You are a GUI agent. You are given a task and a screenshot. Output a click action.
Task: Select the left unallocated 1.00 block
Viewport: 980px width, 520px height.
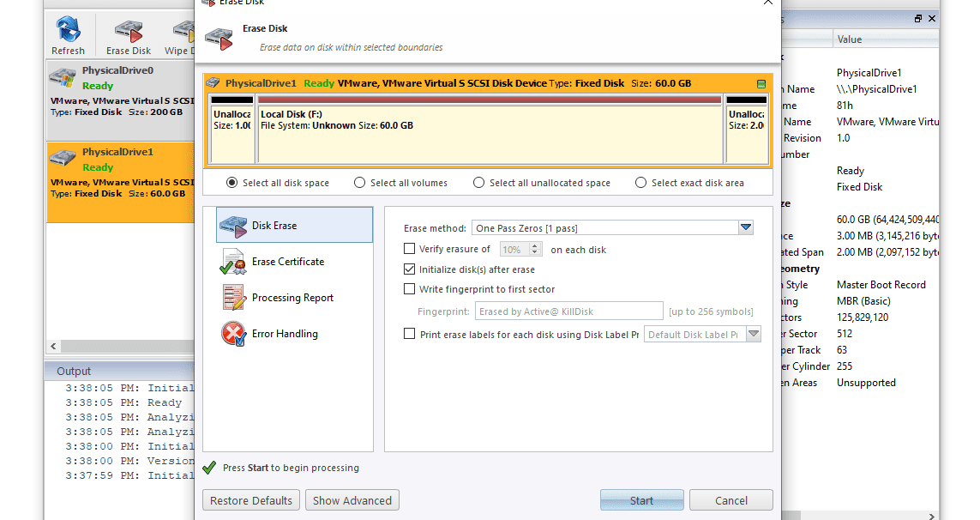click(x=231, y=129)
